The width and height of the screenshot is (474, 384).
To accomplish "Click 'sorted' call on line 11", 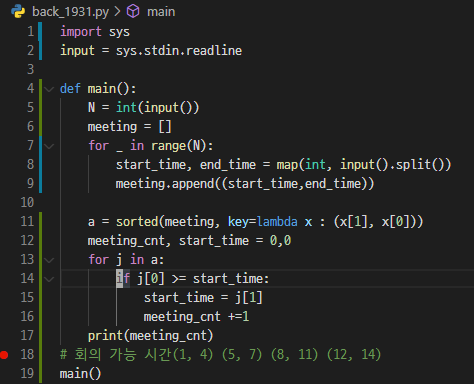I will point(137,222).
